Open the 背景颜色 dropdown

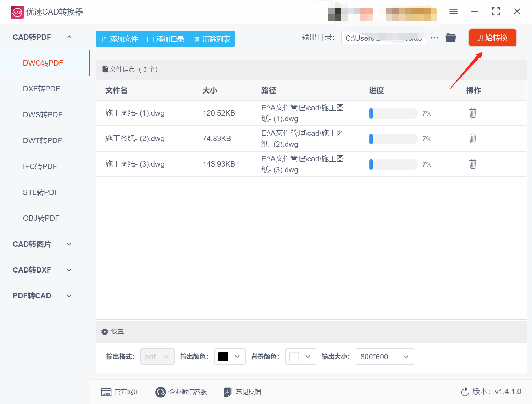pos(301,357)
